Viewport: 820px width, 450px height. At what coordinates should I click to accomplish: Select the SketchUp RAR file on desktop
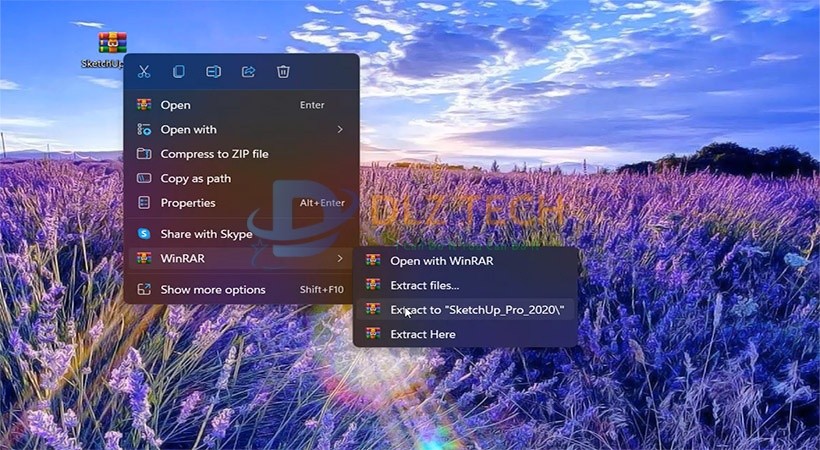coord(112,45)
